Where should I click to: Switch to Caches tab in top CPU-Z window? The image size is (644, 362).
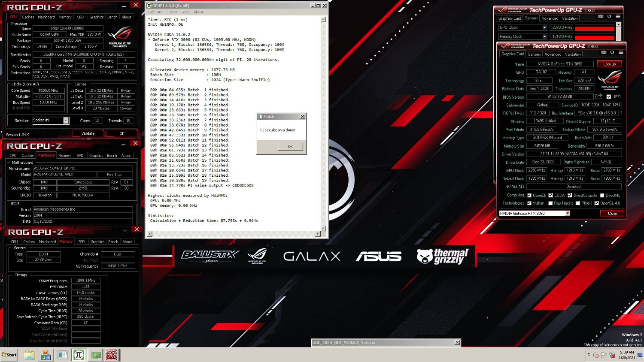[x=28, y=17]
